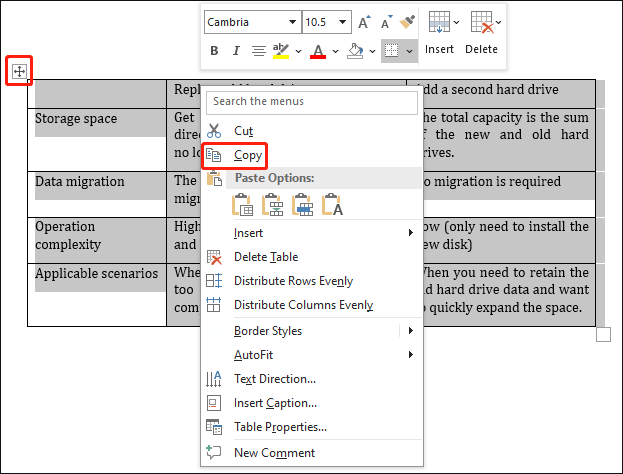The height and width of the screenshot is (474, 623).
Task: Toggle italic formatting in mini toolbar
Action: point(236,51)
